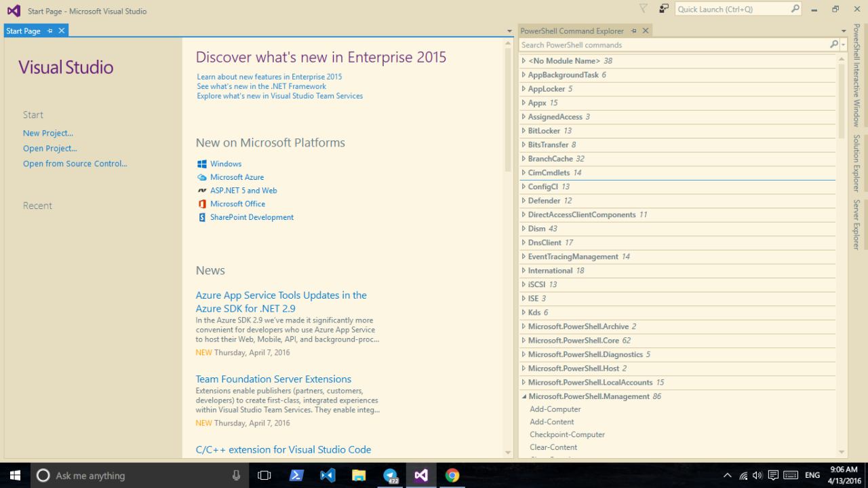Pin toggle on the Start Page tab

tap(50, 31)
